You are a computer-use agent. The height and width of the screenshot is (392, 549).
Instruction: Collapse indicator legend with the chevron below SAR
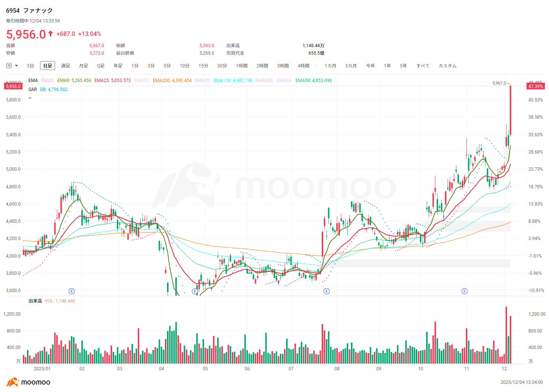tap(30, 98)
